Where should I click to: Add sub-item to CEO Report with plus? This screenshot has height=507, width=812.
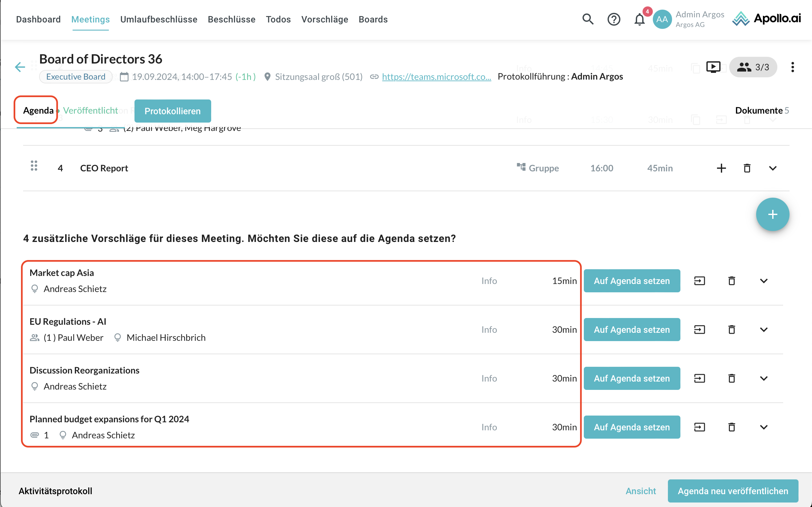coord(721,168)
